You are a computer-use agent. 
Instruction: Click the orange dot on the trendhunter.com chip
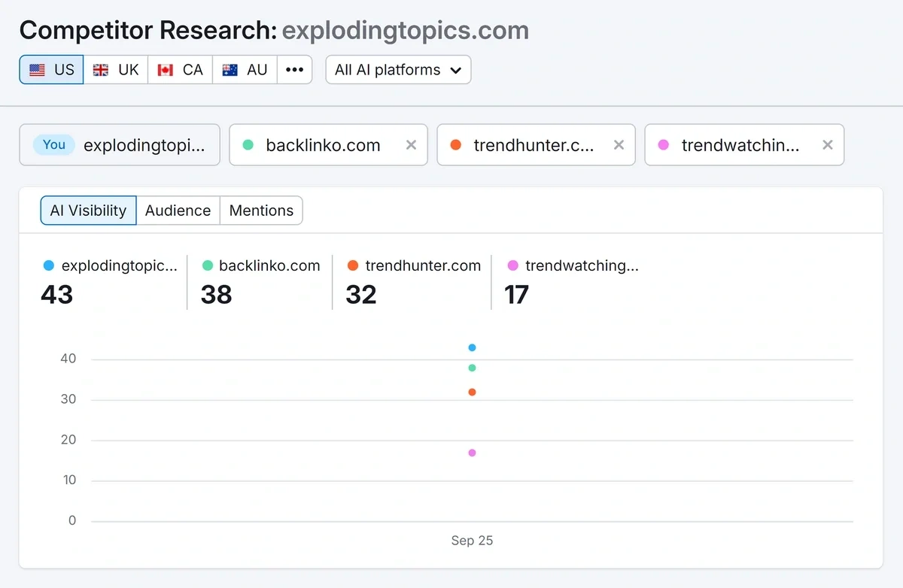coord(456,145)
